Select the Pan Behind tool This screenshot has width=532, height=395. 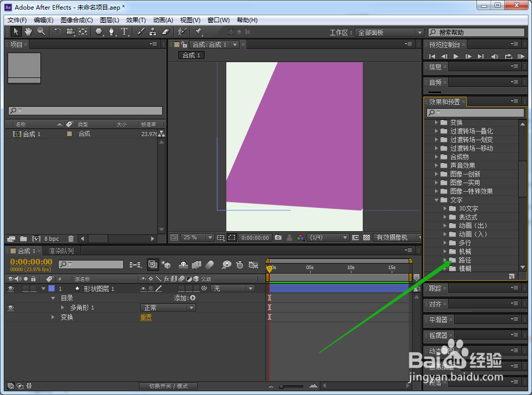[83, 32]
